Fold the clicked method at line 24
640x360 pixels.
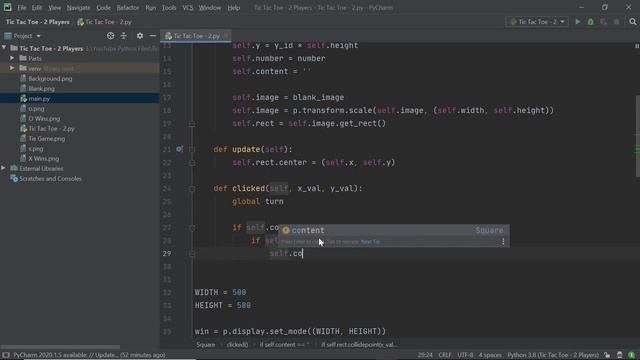coord(192,189)
